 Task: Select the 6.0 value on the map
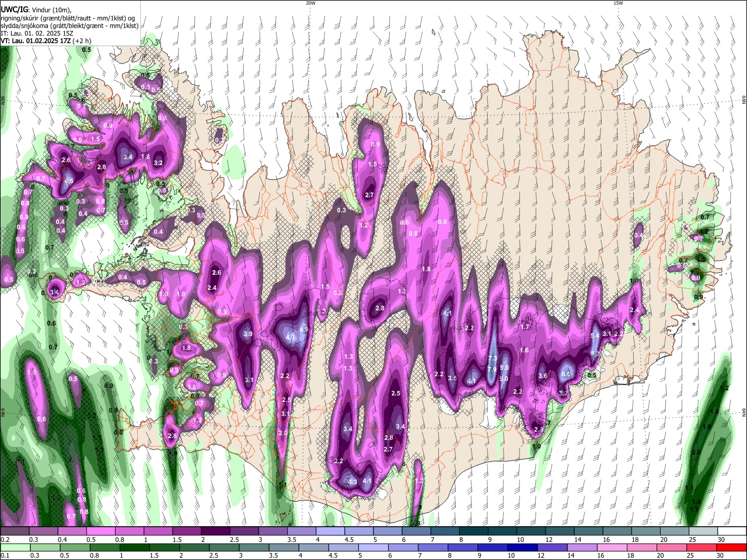pos(566,374)
